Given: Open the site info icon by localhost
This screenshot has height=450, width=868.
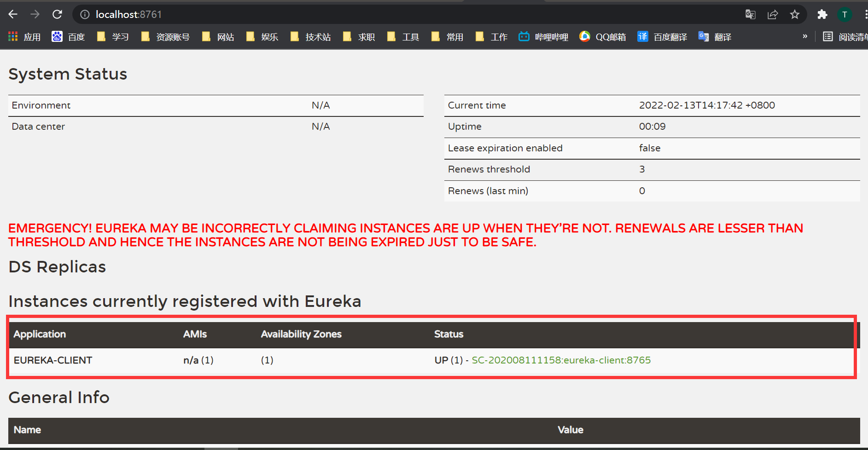Looking at the screenshot, I should (x=85, y=15).
